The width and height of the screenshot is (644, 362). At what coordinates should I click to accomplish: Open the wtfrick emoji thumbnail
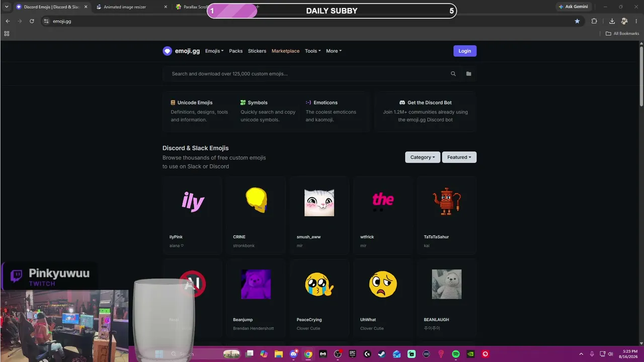click(x=383, y=201)
